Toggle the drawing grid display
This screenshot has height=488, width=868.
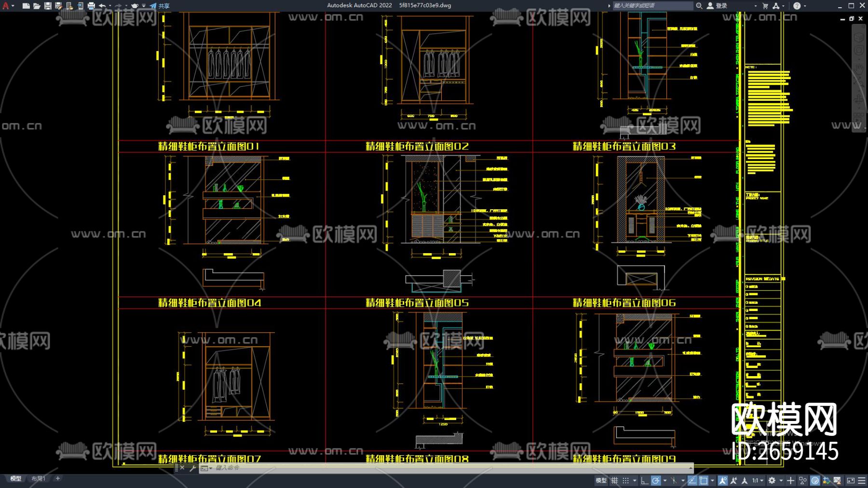614,480
